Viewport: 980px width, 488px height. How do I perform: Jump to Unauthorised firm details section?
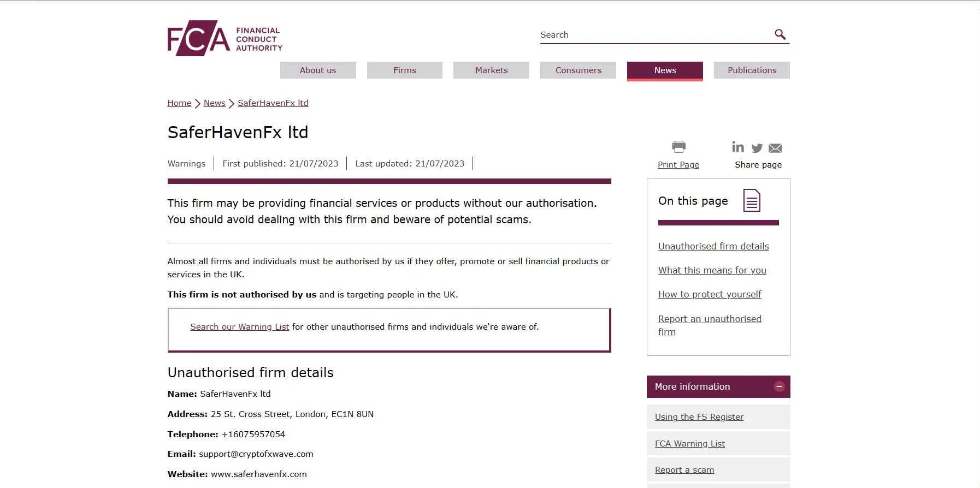[x=713, y=246]
